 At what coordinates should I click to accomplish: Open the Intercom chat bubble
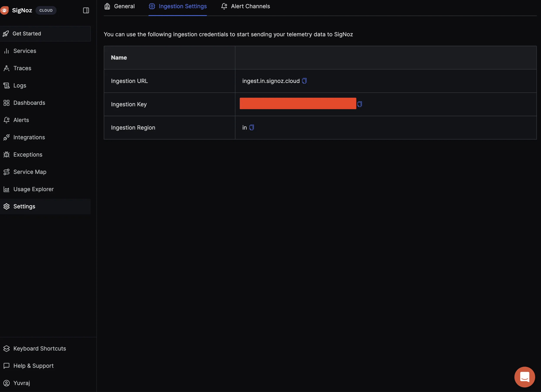click(524, 377)
